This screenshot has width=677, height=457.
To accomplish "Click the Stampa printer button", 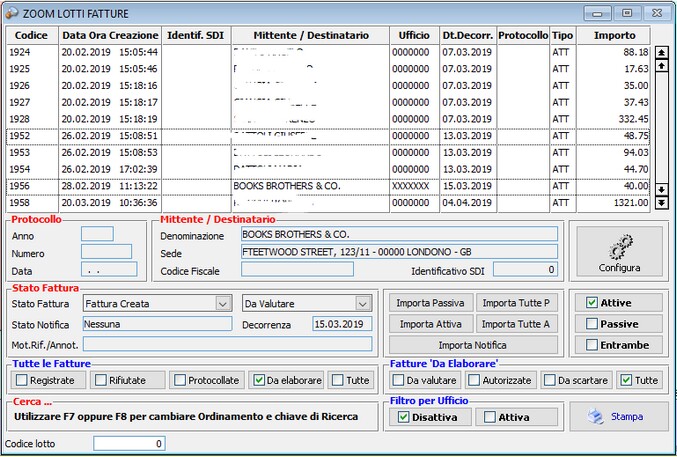I will tap(619, 417).
